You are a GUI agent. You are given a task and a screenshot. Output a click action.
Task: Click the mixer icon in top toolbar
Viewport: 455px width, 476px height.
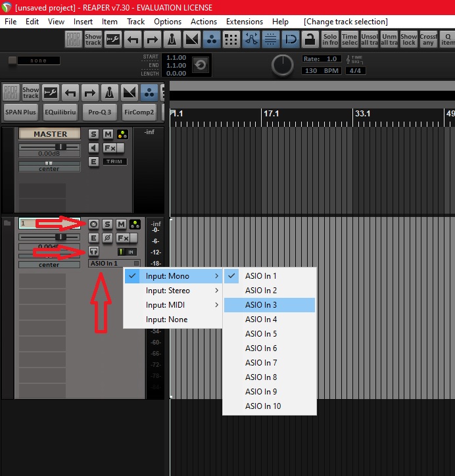[74, 39]
